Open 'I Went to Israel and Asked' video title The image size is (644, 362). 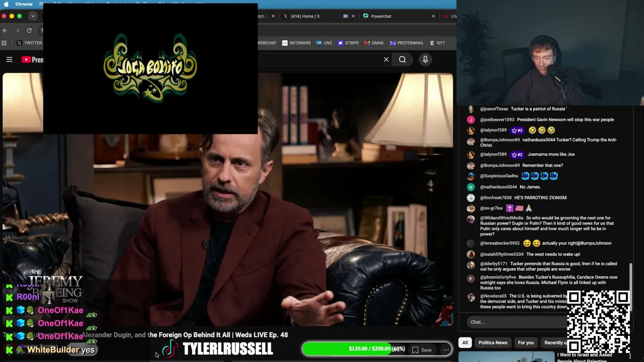point(585,357)
